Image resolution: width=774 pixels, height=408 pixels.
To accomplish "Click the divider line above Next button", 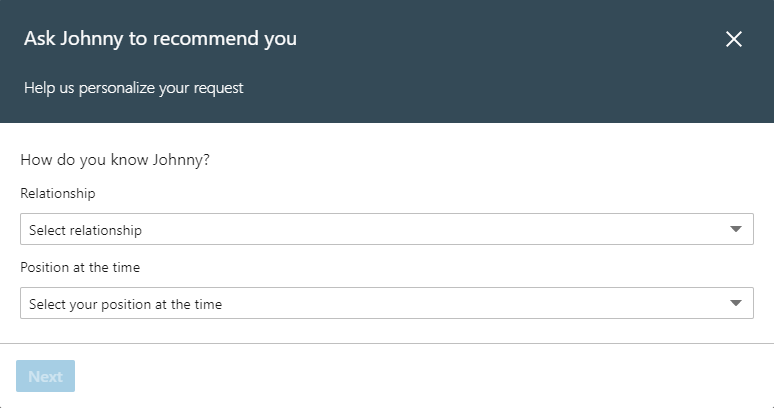I will 386,343.
